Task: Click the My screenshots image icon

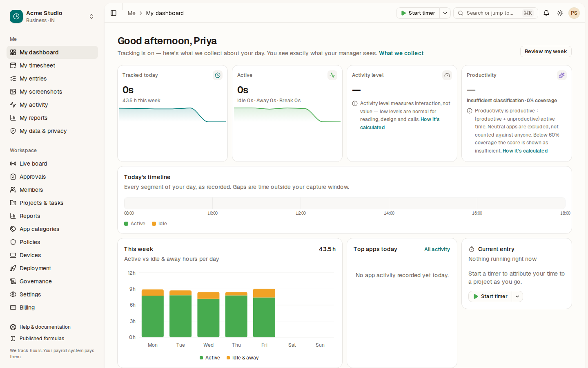Action: tap(13, 92)
